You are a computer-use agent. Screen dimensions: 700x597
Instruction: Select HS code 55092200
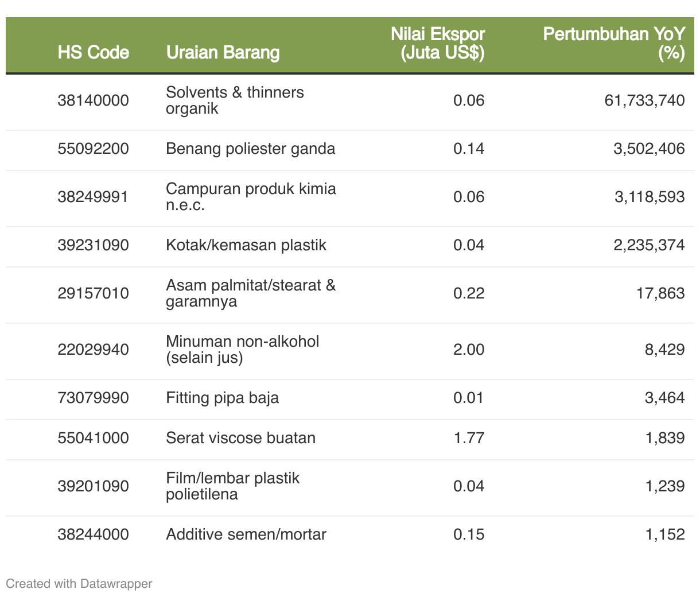(x=93, y=149)
